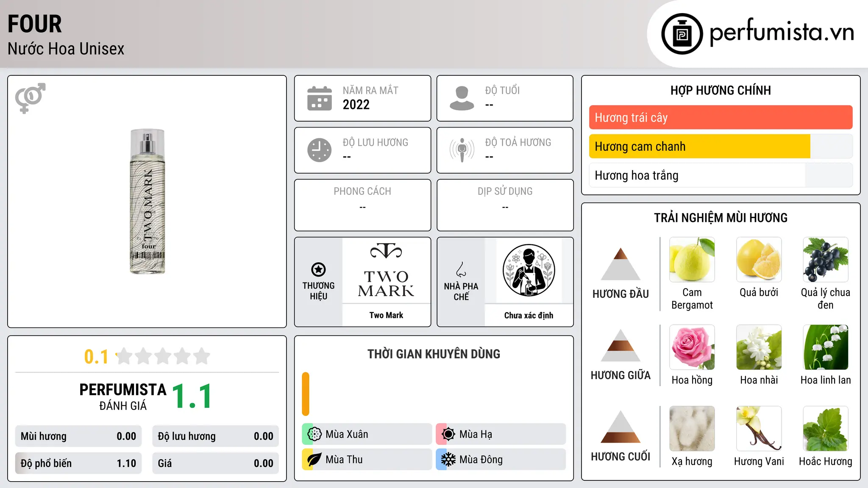868x488 pixels.
Task: Open the Hoắc Hương note image
Action: 826,429
